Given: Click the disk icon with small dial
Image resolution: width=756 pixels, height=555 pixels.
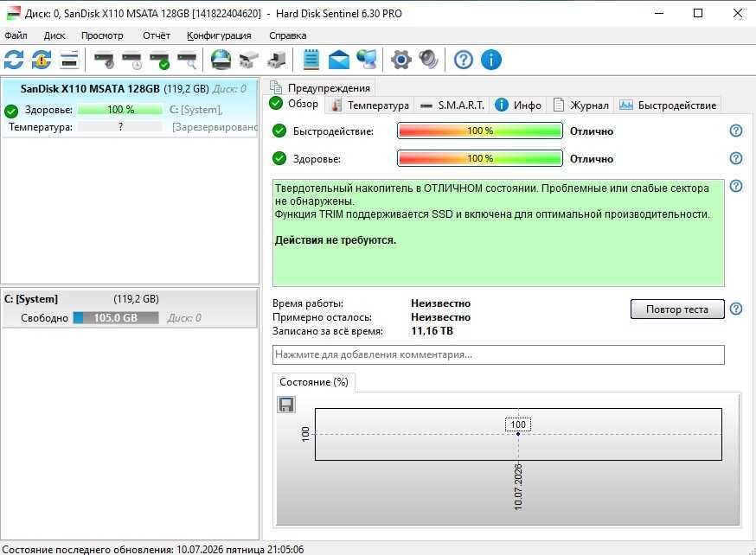Looking at the screenshot, I should point(104,61).
